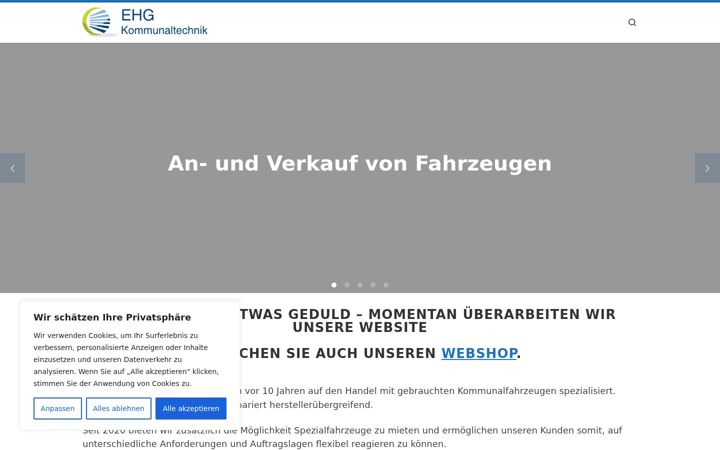This screenshot has width=720, height=450.
Task: Click the Wir schätzen Ihre Privatsphäre heading
Action: pos(112,317)
